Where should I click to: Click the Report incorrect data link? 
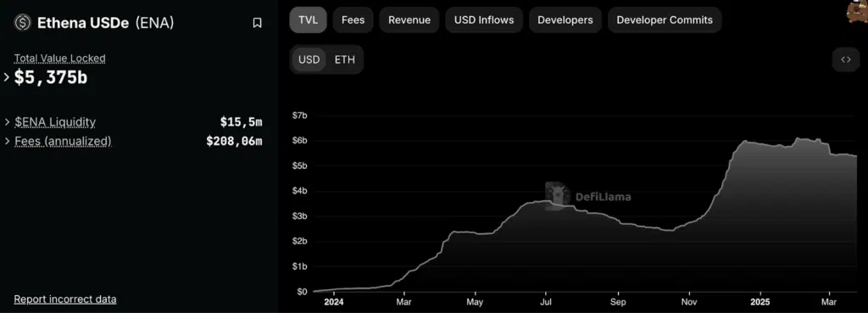click(65, 299)
